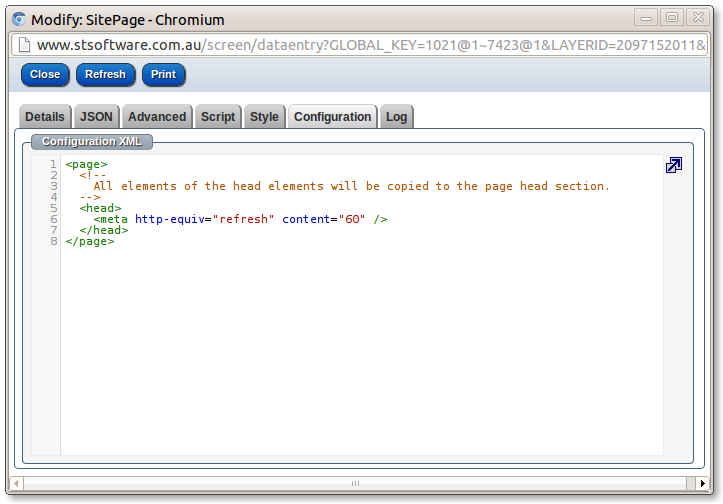Open the JSON tab
723x504 pixels.
97,117
